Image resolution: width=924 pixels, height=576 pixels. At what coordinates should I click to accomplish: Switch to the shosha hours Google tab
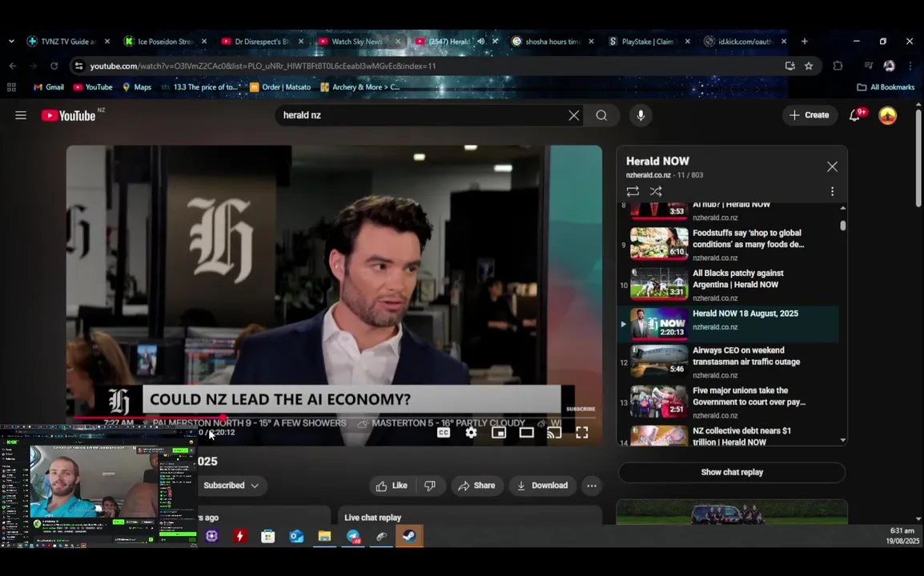552,42
